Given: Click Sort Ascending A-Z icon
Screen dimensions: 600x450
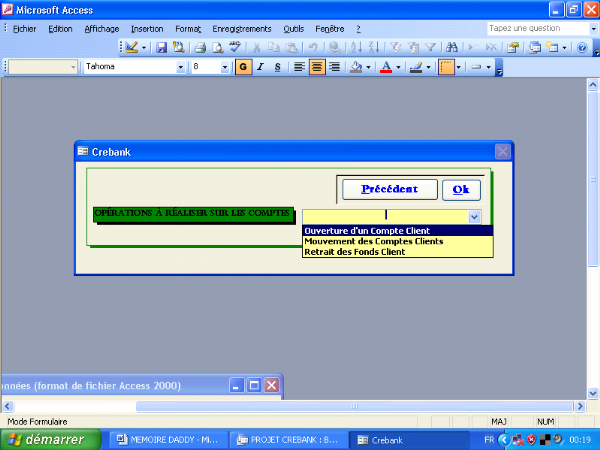Looking at the screenshot, I should (356, 47).
